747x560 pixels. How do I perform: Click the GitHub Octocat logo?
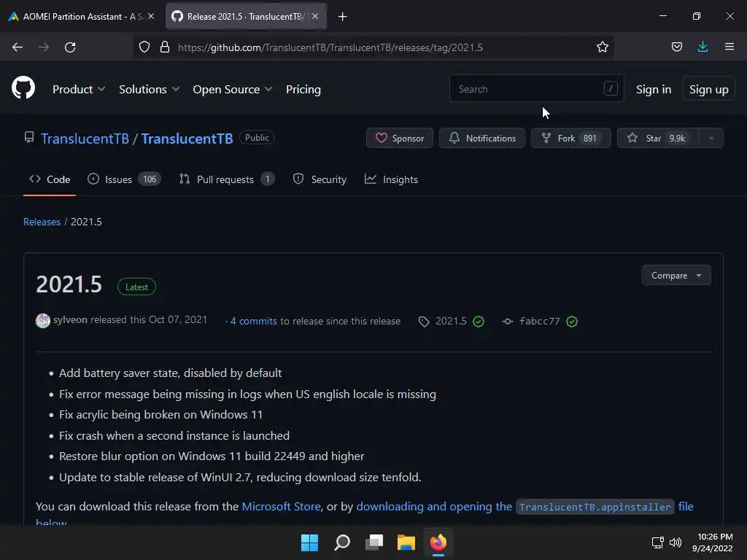[x=23, y=88]
